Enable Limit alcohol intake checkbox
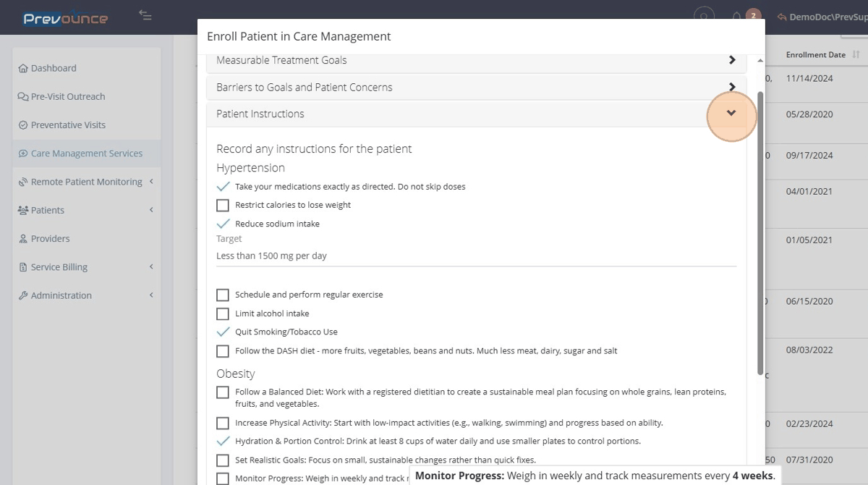Viewport: 868px width, 485px height. tap(223, 313)
